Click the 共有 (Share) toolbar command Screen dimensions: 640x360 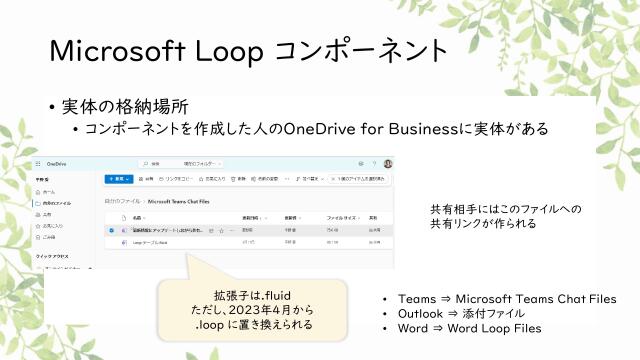(146, 179)
